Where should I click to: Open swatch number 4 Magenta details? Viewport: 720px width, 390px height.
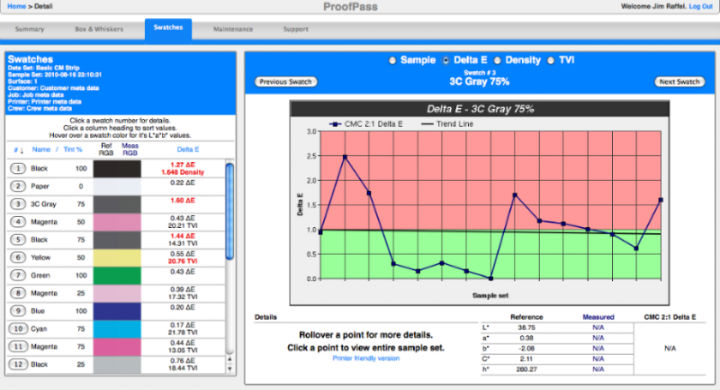pos(18,222)
